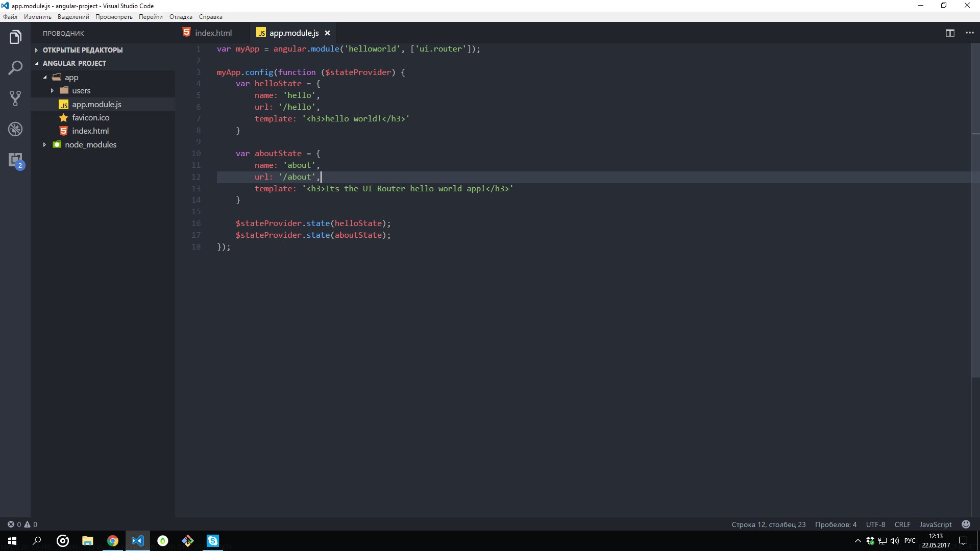Screen dimensions: 980x551
Task: Open the Extensions view with badge
Action: pyautogui.click(x=15, y=160)
